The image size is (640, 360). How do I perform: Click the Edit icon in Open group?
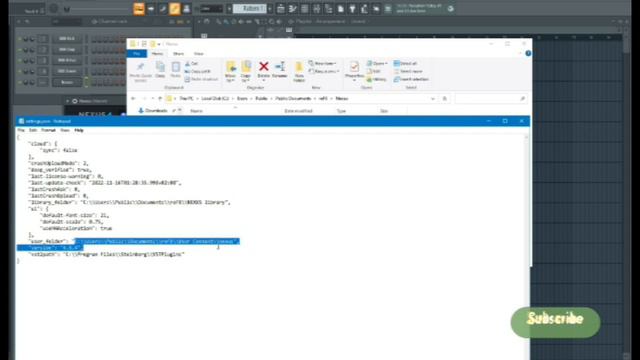[369, 71]
